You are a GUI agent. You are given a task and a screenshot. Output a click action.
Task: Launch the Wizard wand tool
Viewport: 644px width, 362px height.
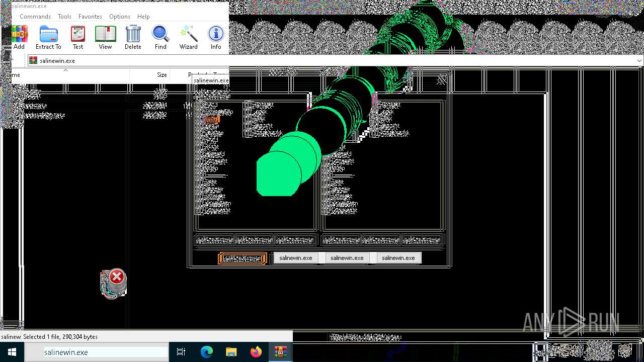(x=189, y=38)
